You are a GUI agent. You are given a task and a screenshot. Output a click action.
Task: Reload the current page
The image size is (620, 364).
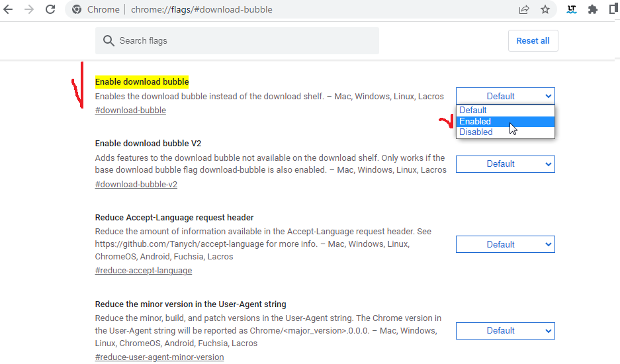pyautogui.click(x=50, y=10)
